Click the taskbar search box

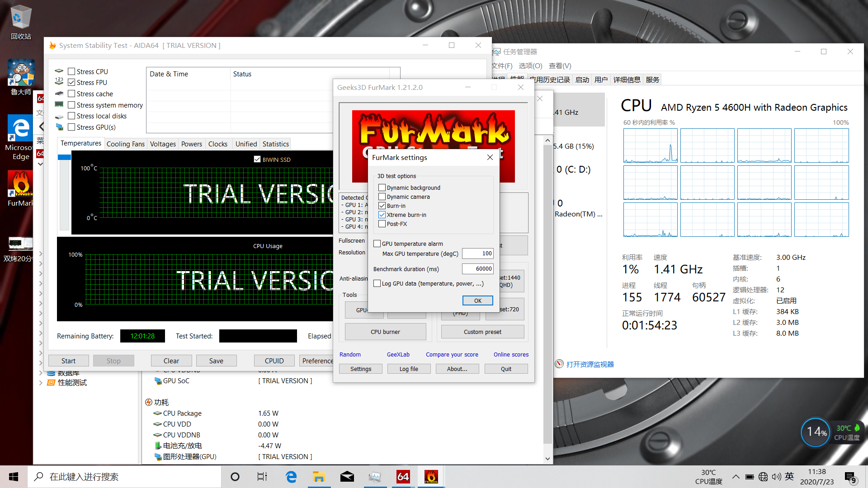(x=125, y=477)
